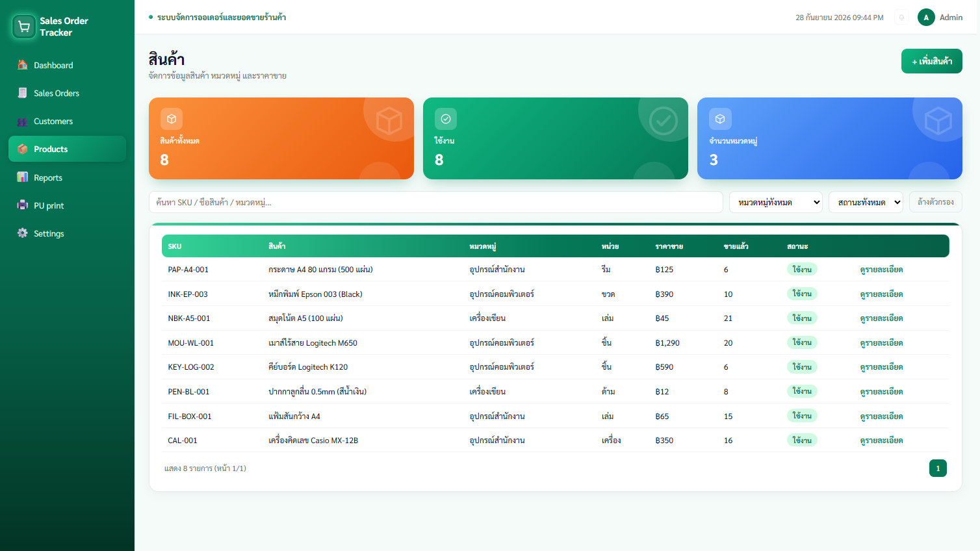The height and width of the screenshot is (551, 980).
Task: Open details link for FIL-BOX-001
Action: coord(881,416)
